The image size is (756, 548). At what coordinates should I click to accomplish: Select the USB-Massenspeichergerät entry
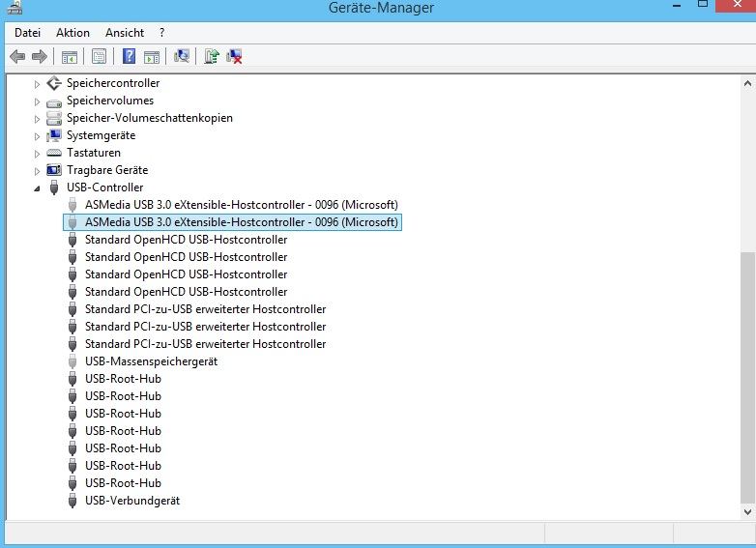tap(152, 361)
